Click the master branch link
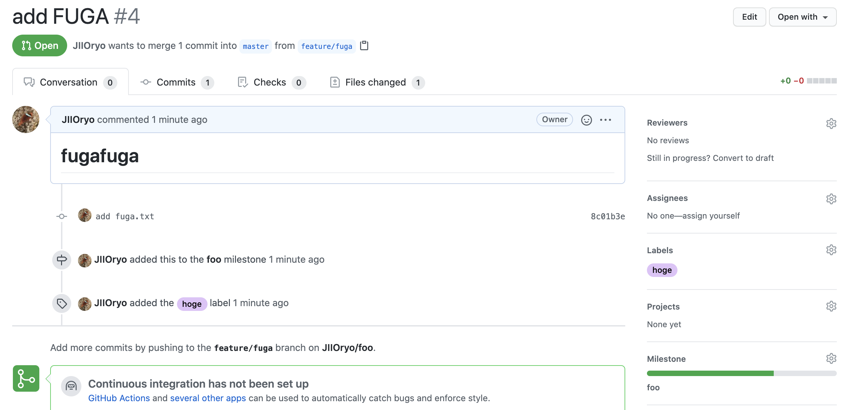This screenshot has height=410, width=868. tap(255, 46)
